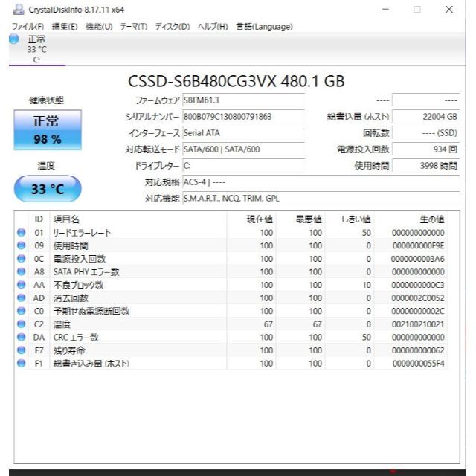This screenshot has width=476, height=476.
Task: Click raw value 000000000F9E
Action: click(418, 245)
